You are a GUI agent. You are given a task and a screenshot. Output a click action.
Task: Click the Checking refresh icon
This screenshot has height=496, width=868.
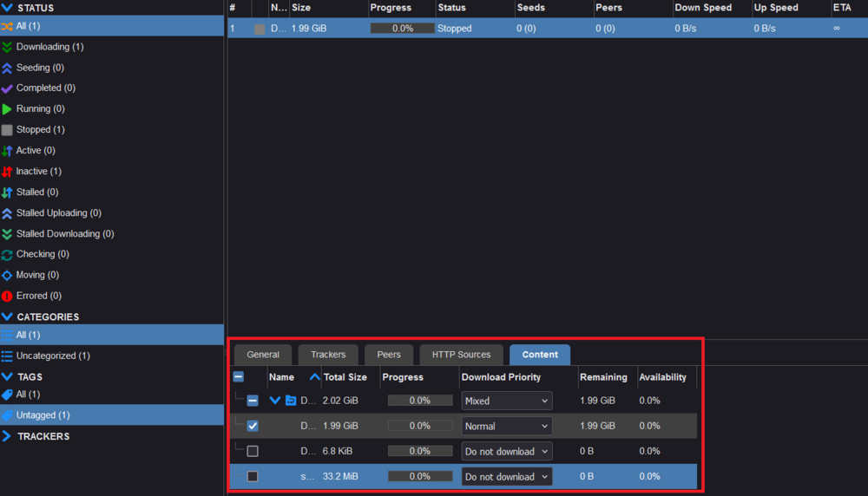(x=7, y=254)
